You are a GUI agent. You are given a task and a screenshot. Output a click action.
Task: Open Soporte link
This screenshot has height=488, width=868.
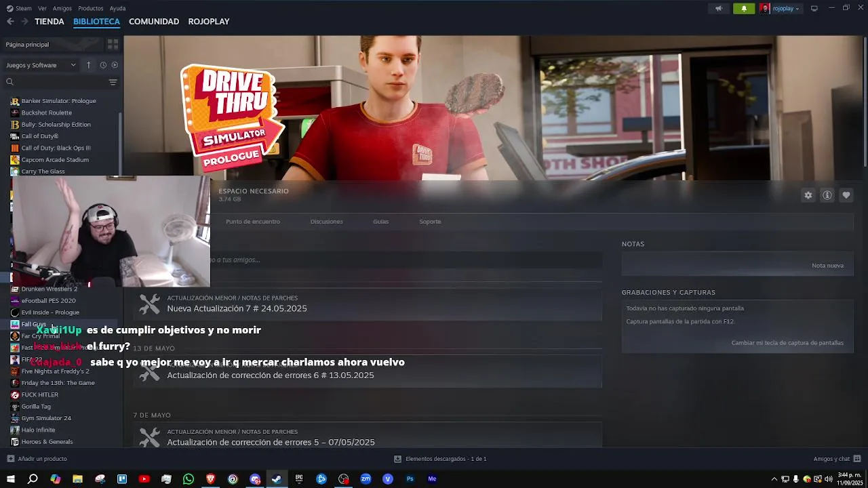click(430, 222)
